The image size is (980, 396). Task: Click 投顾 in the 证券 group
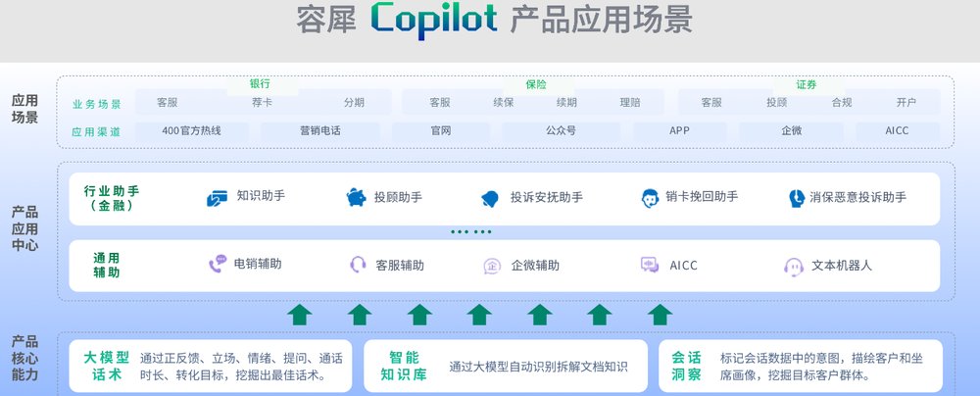tap(777, 103)
